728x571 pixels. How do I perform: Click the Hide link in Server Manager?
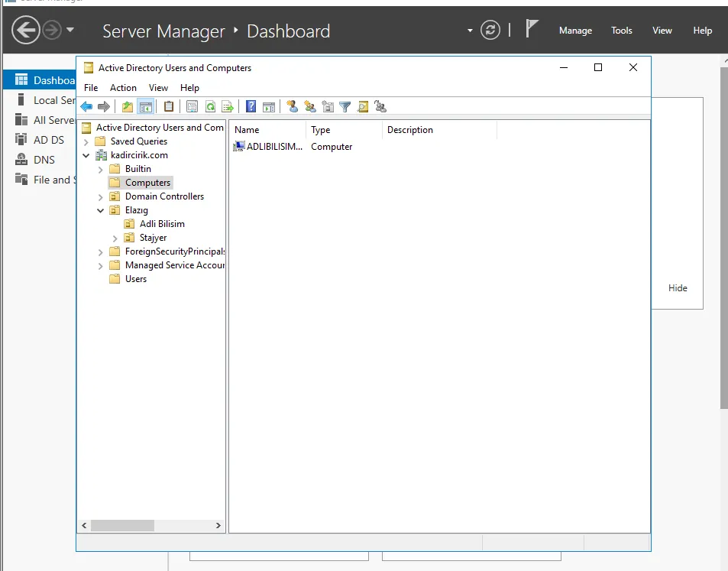pos(678,288)
